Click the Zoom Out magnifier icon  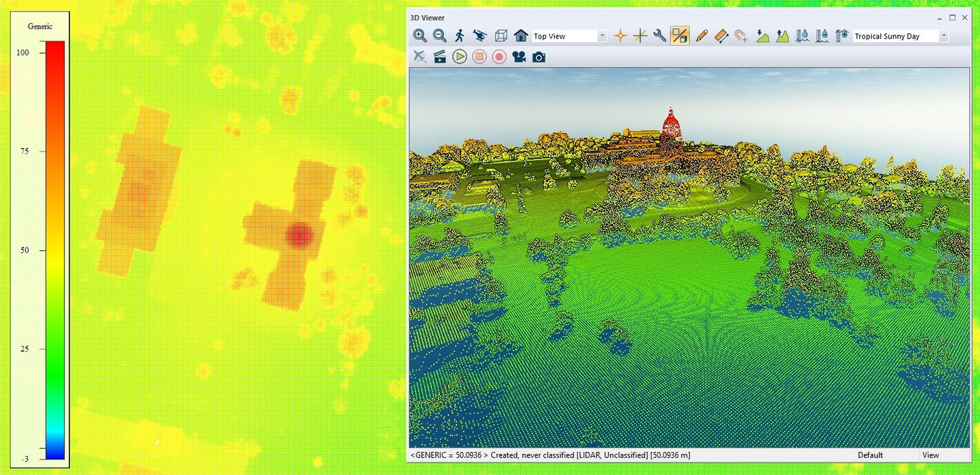coord(439,36)
